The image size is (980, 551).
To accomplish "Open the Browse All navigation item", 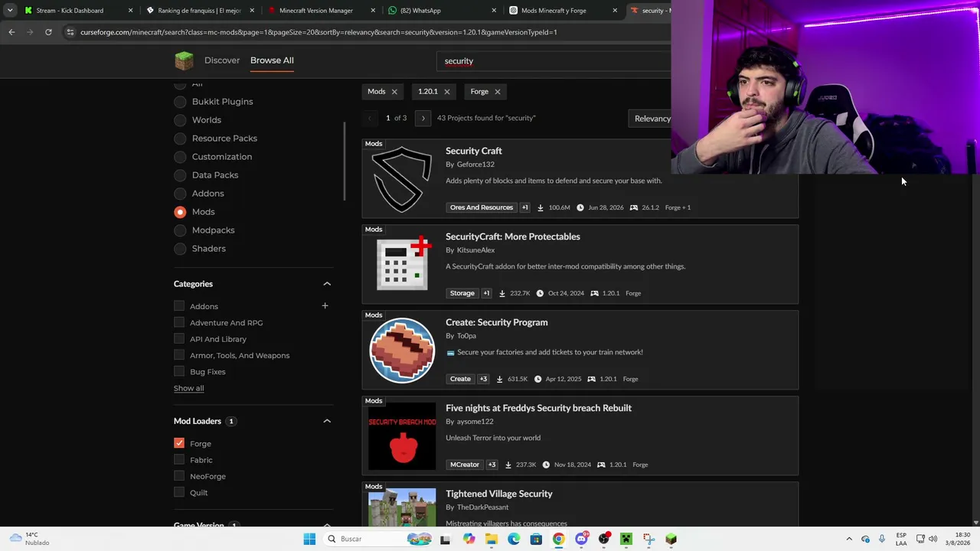I will point(272,60).
